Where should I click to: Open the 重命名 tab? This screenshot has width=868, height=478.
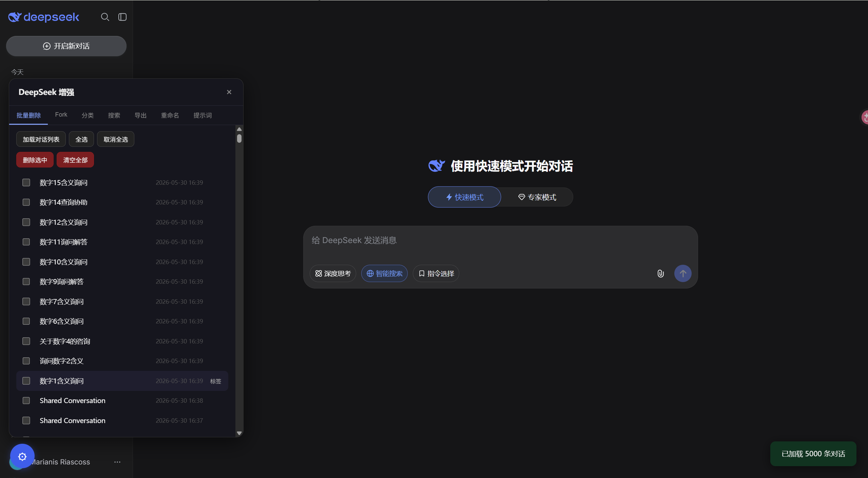(x=170, y=116)
